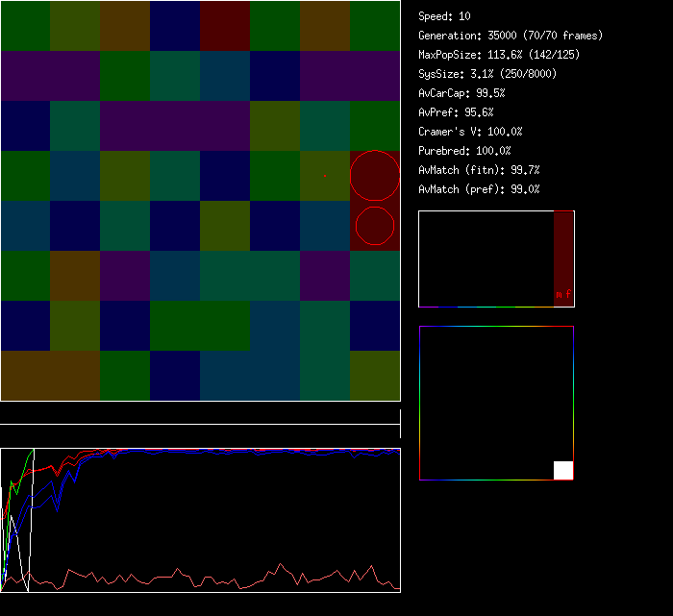This screenshot has height=616, width=673.
Task: Click the AvMatch (pref) value line
Action: point(479,189)
